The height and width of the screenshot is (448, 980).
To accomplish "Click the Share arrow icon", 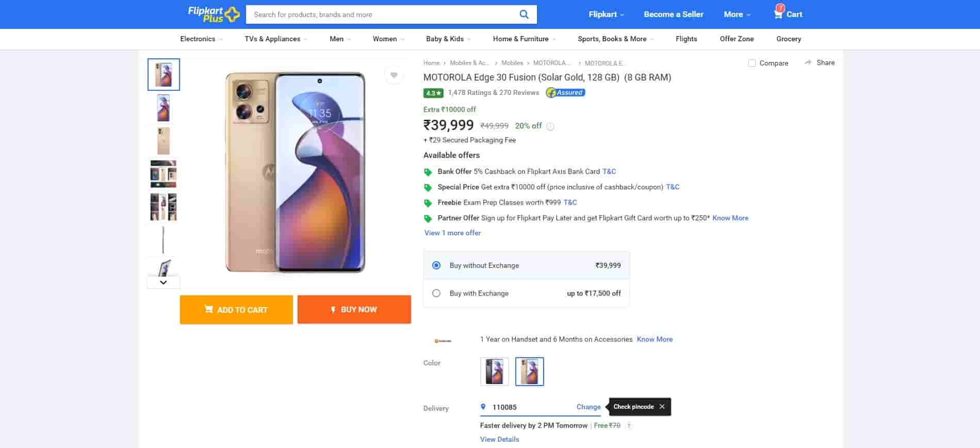I will click(x=808, y=62).
